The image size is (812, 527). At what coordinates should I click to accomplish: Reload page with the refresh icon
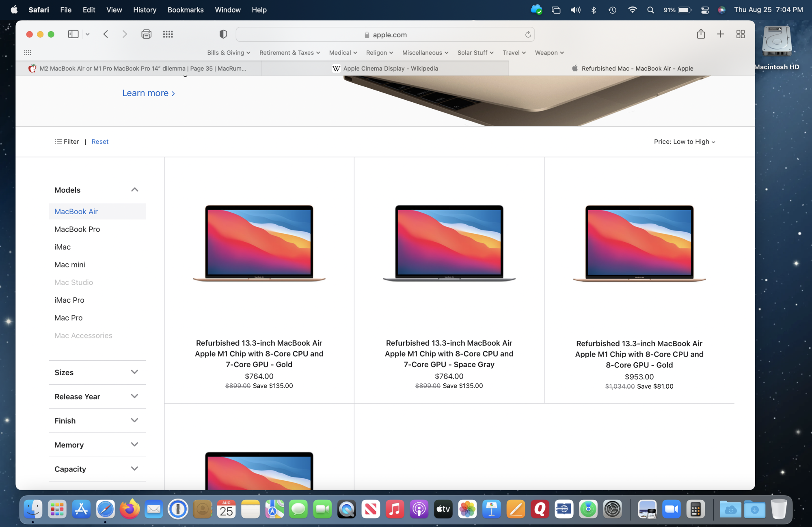pos(528,35)
